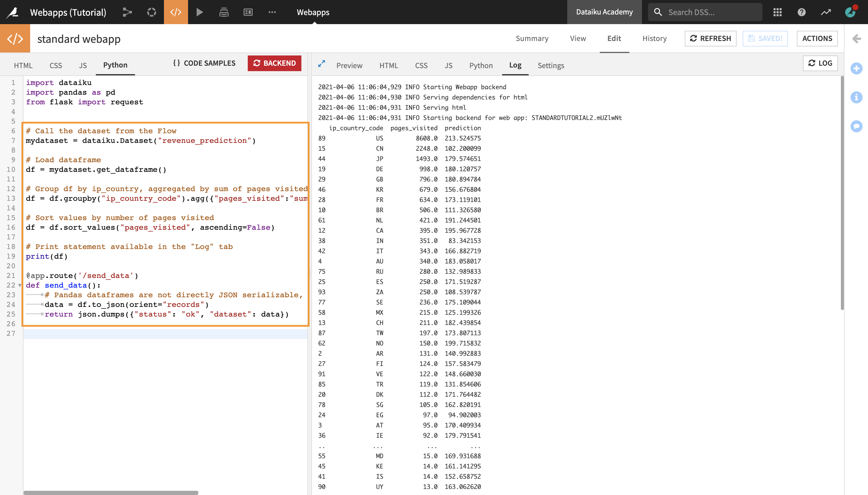Click the Code Samples toggle button

pyautogui.click(x=205, y=63)
